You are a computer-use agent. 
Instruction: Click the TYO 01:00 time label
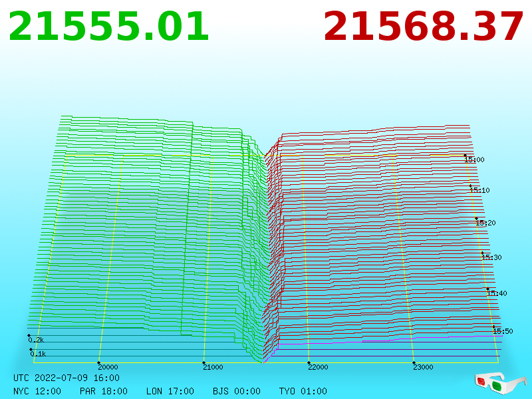point(303,391)
